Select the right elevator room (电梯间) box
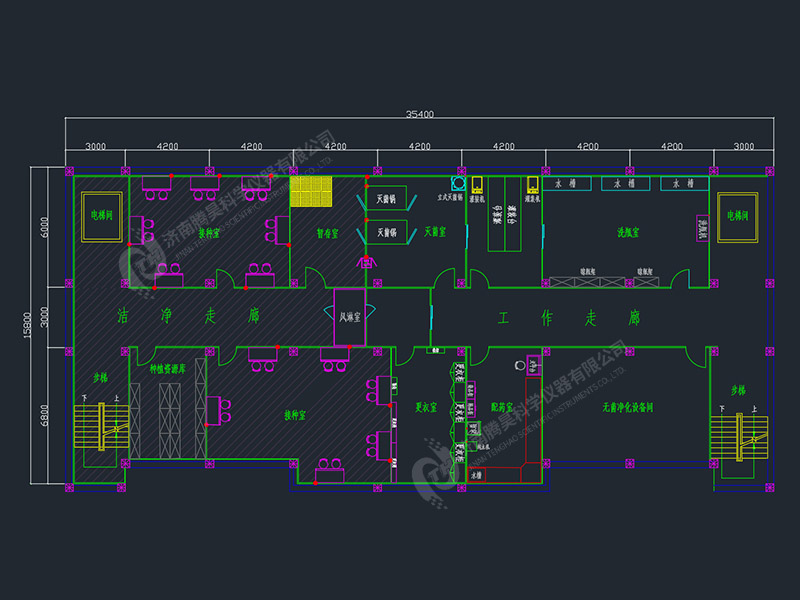The image size is (800, 600). [x=738, y=216]
